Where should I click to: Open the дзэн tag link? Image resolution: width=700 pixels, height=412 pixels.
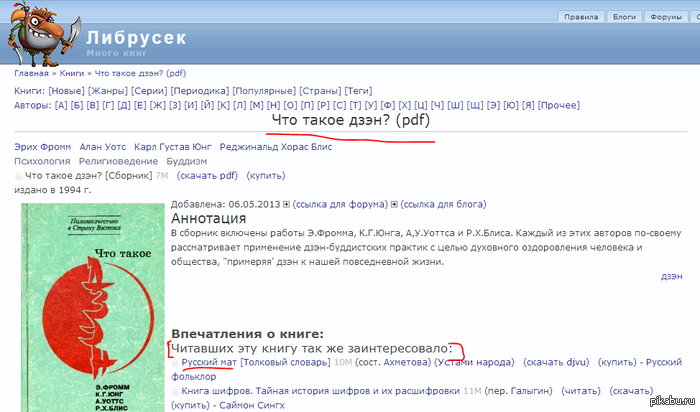(671, 275)
